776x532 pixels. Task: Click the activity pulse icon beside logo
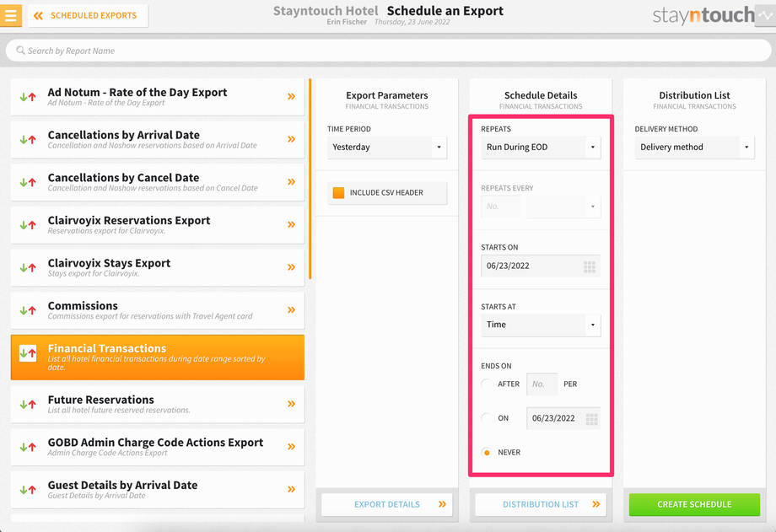[x=766, y=15]
